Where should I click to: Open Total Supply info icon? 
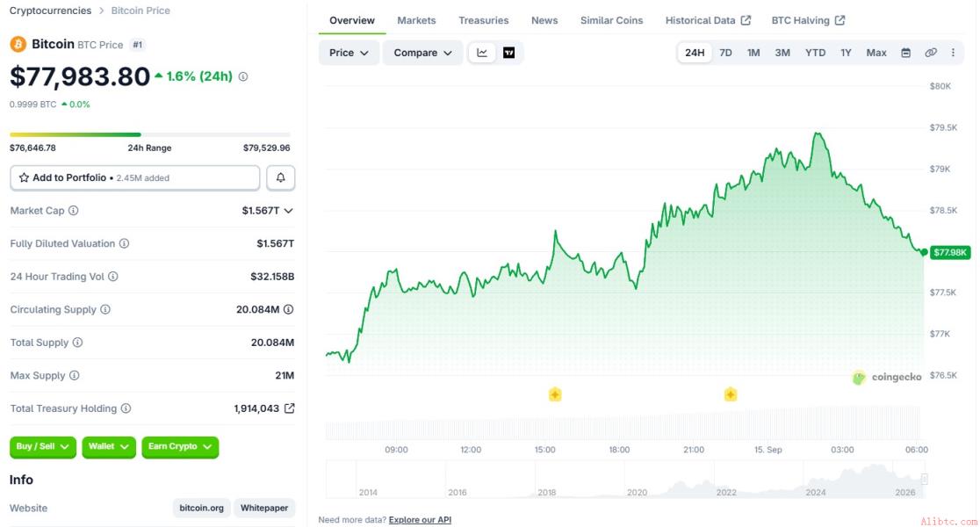[x=77, y=343]
